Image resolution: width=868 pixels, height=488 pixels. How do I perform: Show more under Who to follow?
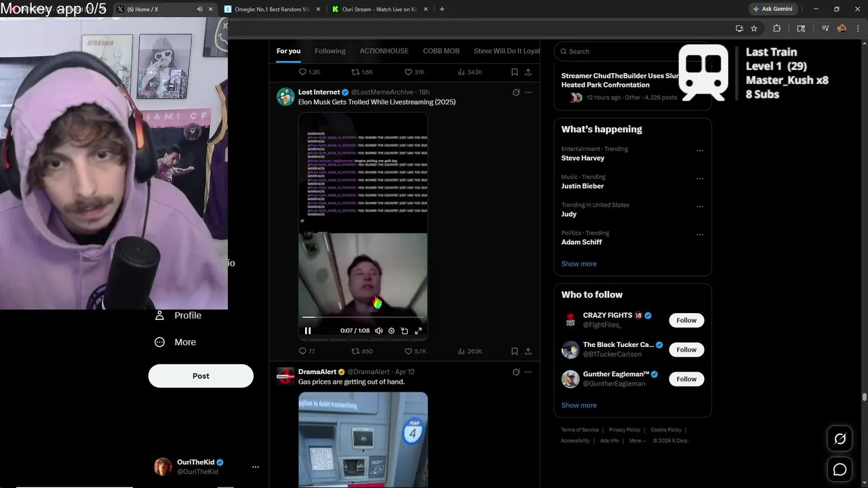[x=579, y=405]
